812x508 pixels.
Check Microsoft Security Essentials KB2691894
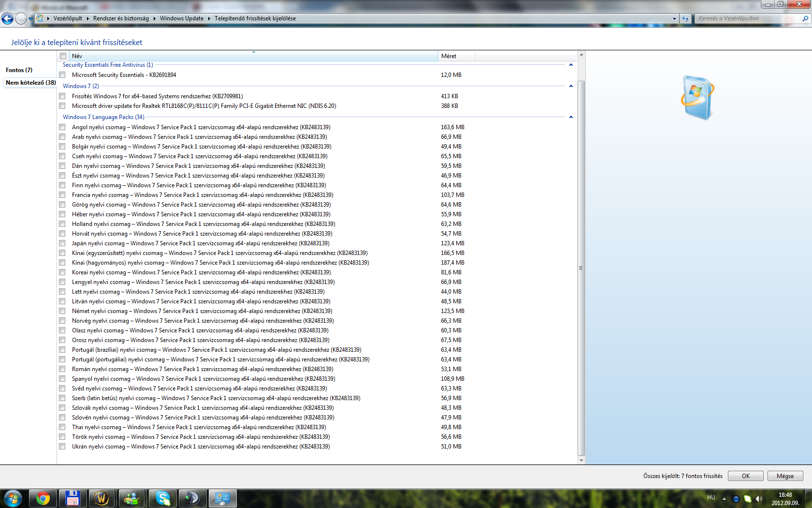tap(62, 75)
